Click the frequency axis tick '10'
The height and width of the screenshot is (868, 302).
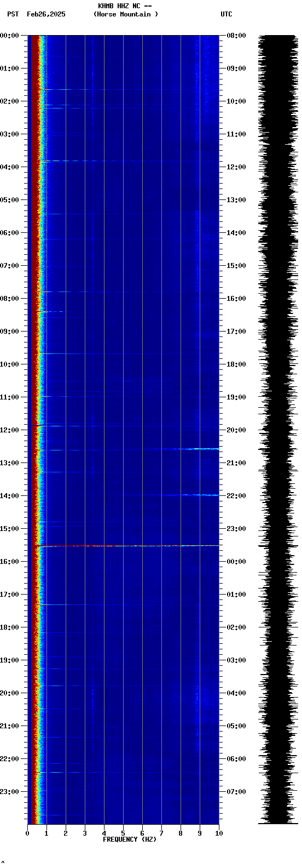pyautogui.click(x=219, y=833)
